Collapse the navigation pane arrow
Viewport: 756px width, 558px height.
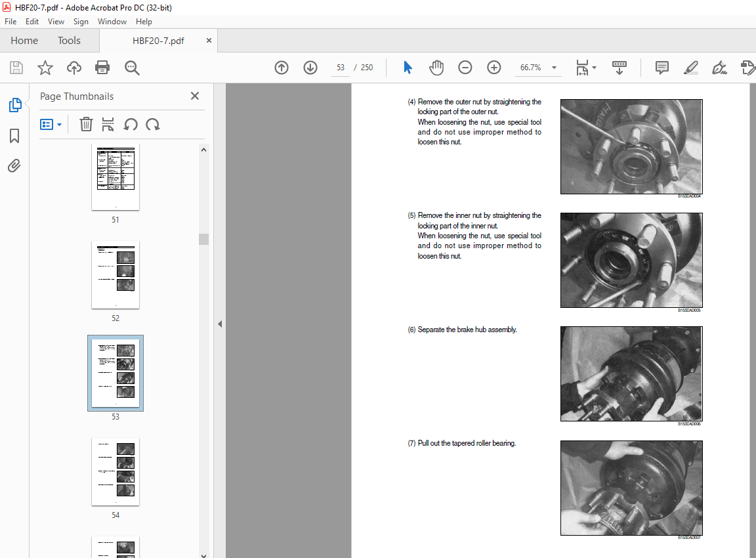pos(220,324)
